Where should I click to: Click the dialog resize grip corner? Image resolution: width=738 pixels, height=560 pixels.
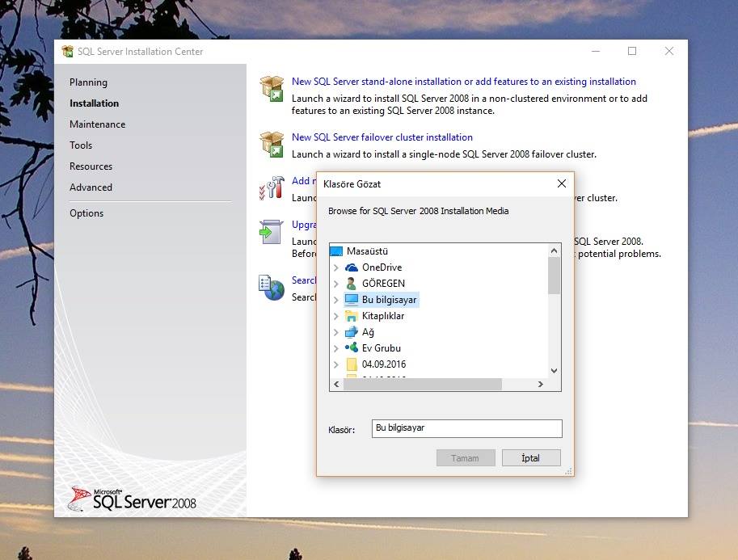pyautogui.click(x=568, y=471)
